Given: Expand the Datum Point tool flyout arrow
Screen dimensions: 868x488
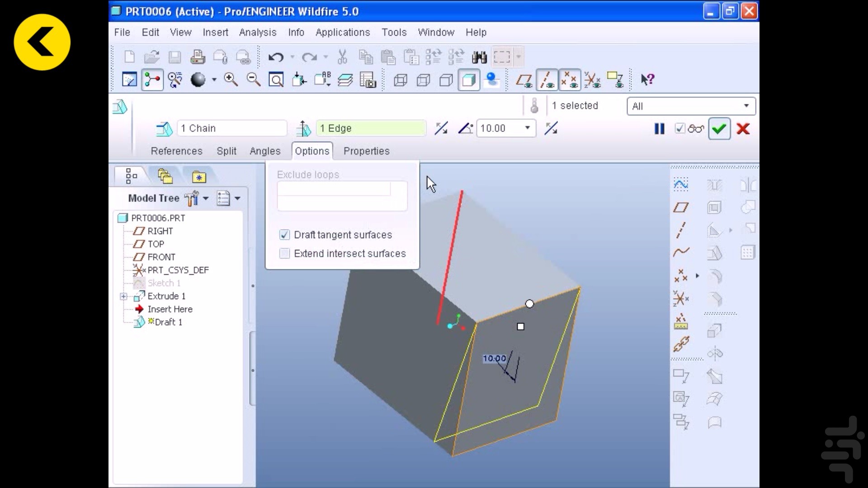Looking at the screenshot, I should tap(697, 276).
